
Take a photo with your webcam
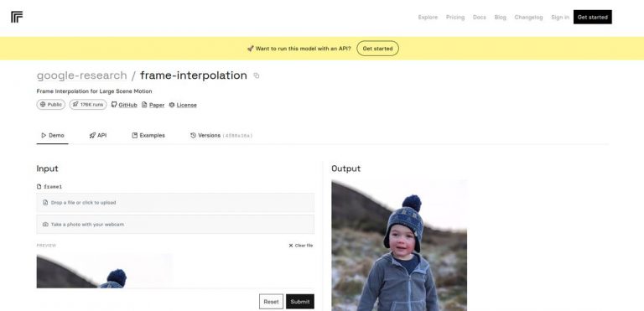click(x=175, y=225)
